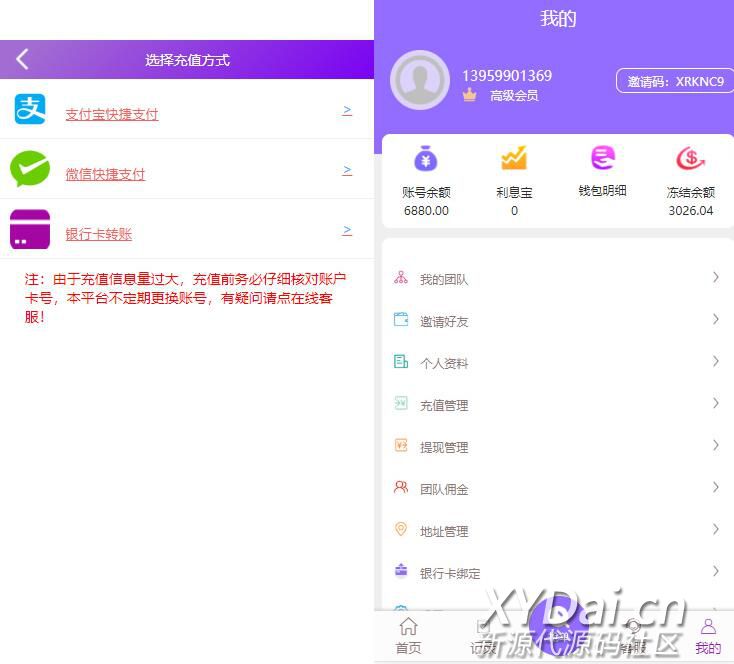Open 利息宝 chart icon
The image size is (734, 664).
tap(514, 158)
